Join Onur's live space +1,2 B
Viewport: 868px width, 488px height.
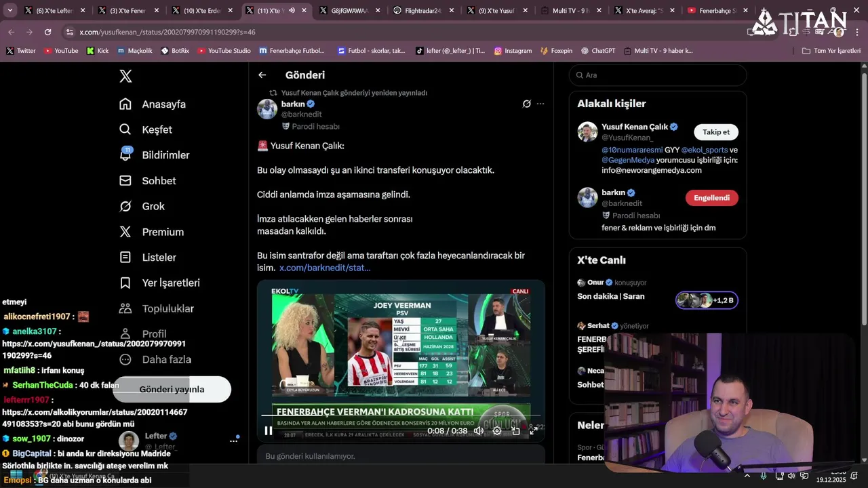click(x=707, y=300)
